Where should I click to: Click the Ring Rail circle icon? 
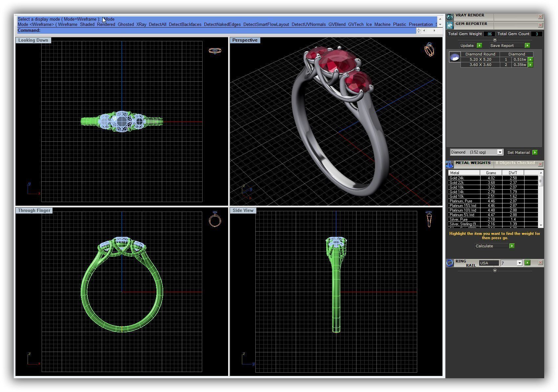[x=450, y=263]
